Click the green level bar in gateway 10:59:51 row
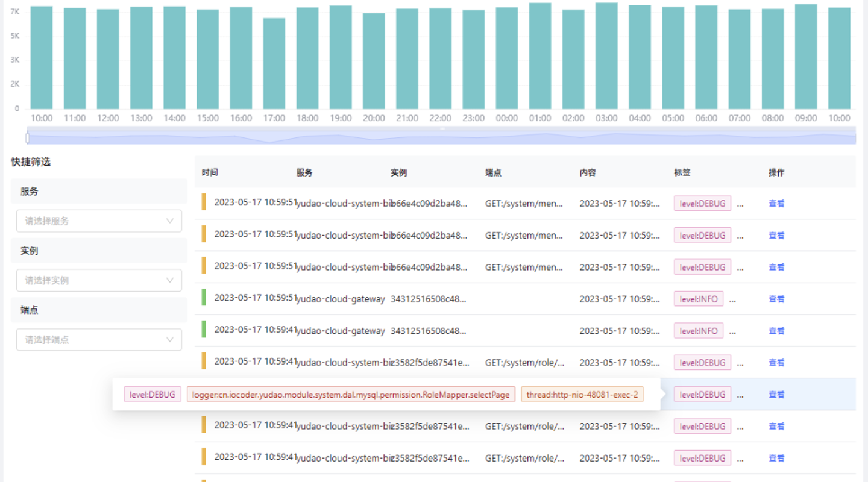868x482 pixels. [x=204, y=297]
